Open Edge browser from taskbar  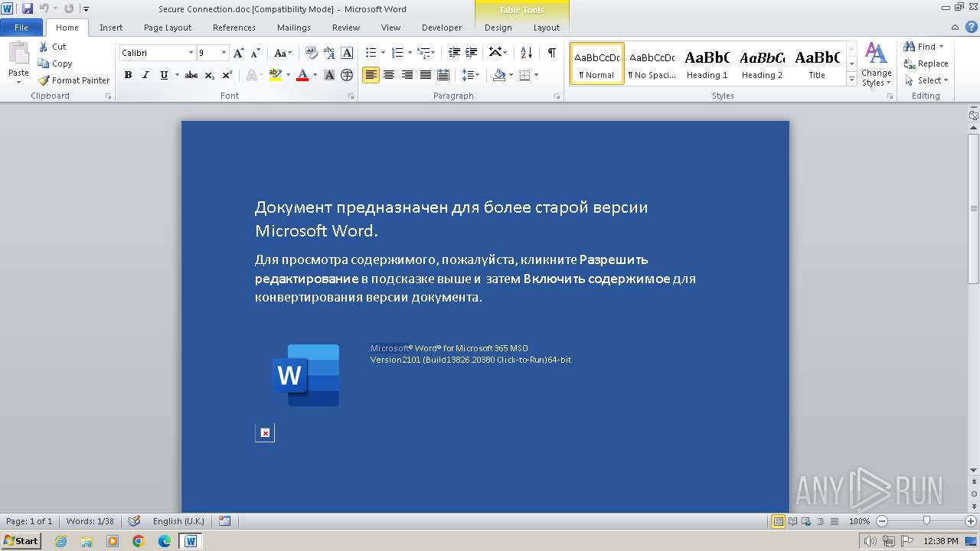pos(165,541)
